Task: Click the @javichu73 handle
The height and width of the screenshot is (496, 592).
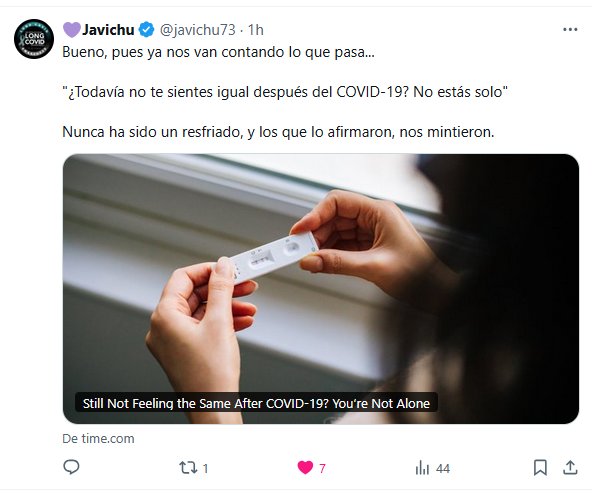Action: [x=198, y=30]
